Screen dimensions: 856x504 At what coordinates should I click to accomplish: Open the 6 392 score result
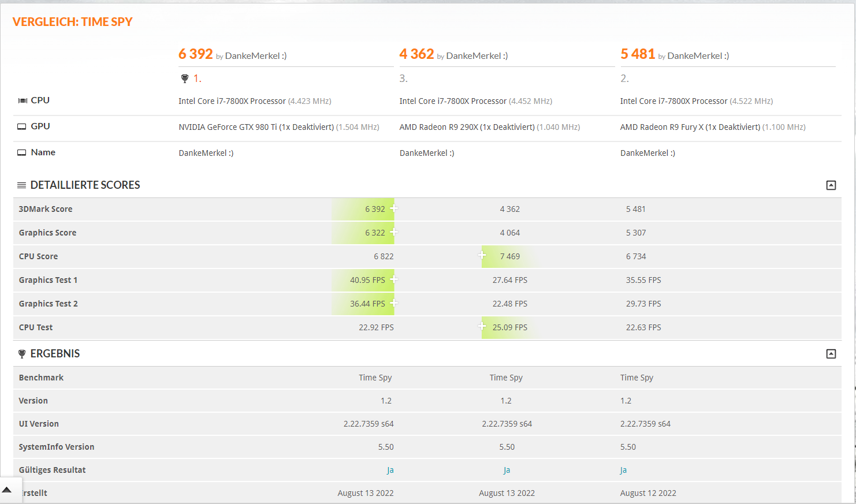(196, 54)
